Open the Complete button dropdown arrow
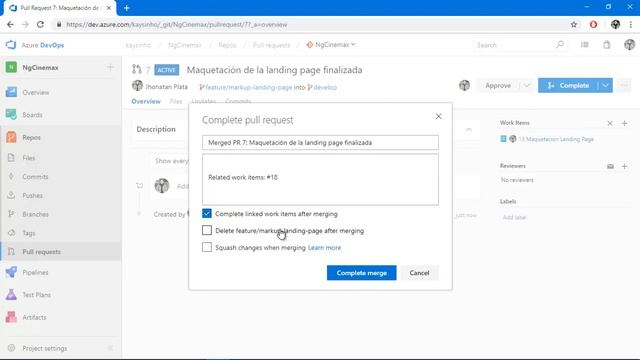The height and width of the screenshot is (360, 640). [605, 85]
